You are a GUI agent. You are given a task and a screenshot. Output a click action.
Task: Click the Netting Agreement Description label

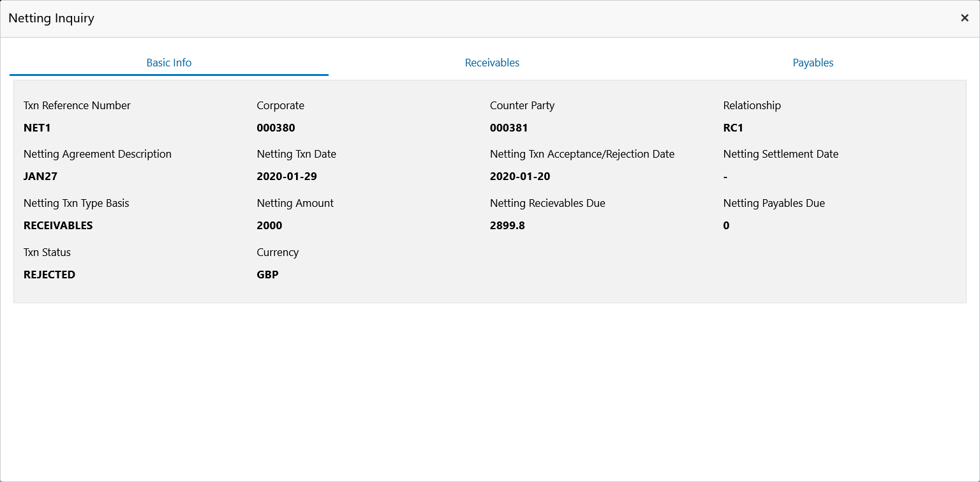[98, 154]
